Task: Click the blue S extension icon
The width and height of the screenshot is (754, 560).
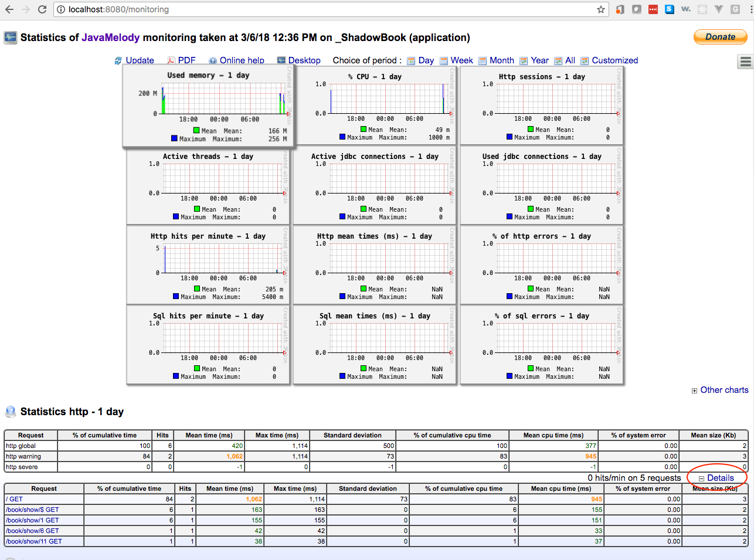Action: point(670,9)
